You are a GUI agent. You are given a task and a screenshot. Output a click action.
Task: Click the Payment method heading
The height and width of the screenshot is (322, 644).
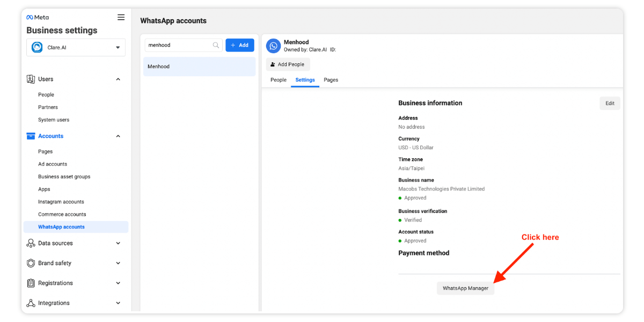[424, 253]
